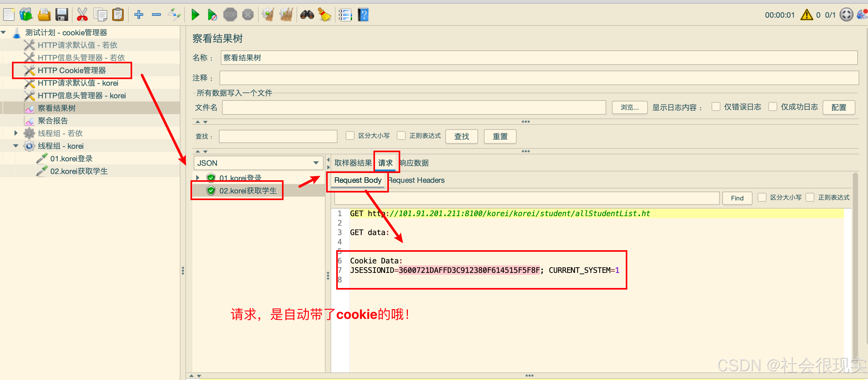Select 察看结果树 in the test plan tree

tap(56, 108)
